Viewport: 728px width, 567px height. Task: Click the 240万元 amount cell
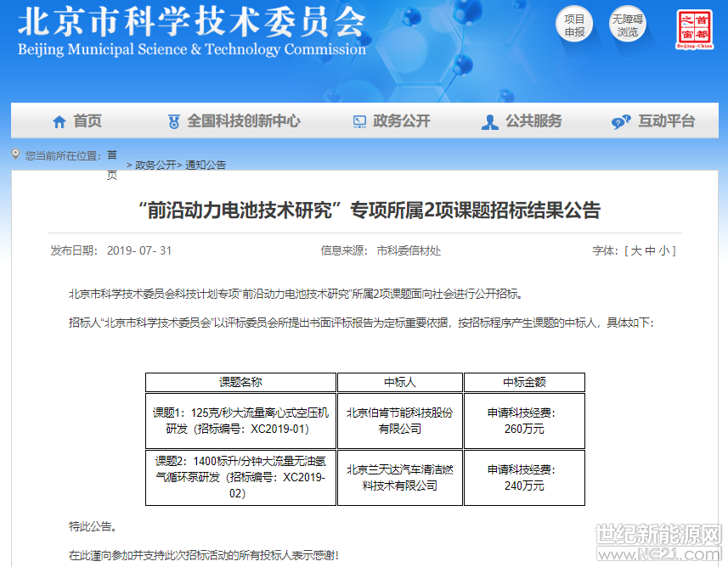[x=524, y=477]
